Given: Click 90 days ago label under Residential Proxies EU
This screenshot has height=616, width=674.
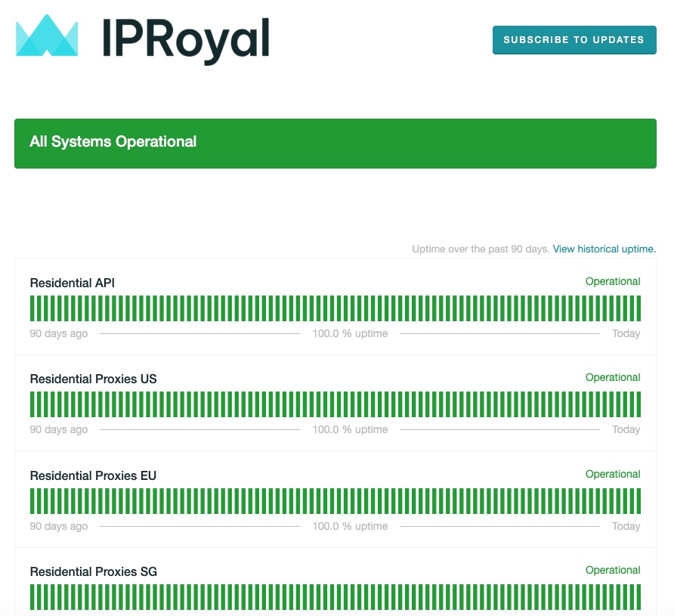Looking at the screenshot, I should (x=58, y=526).
